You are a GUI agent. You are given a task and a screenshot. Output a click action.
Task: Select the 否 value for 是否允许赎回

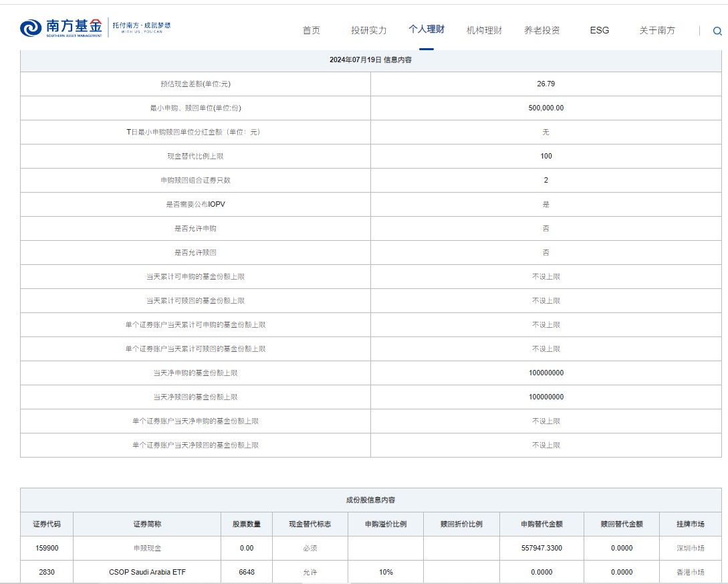point(546,253)
